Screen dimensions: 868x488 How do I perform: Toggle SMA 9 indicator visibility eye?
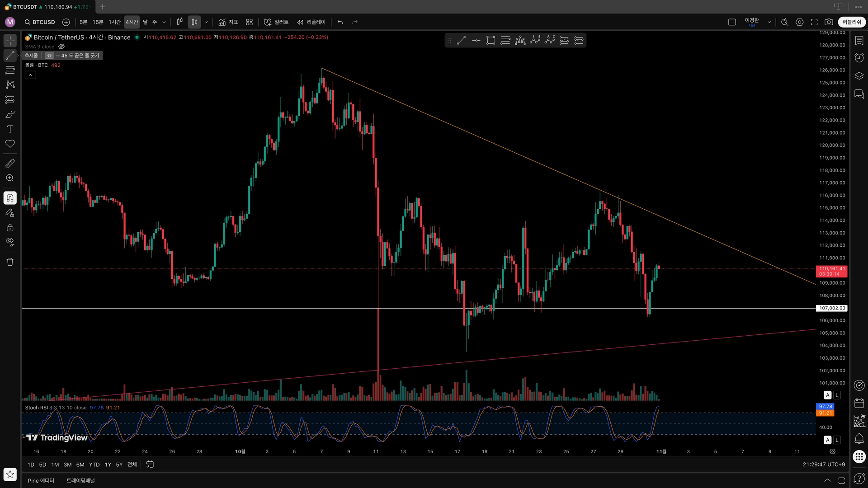[x=61, y=47]
